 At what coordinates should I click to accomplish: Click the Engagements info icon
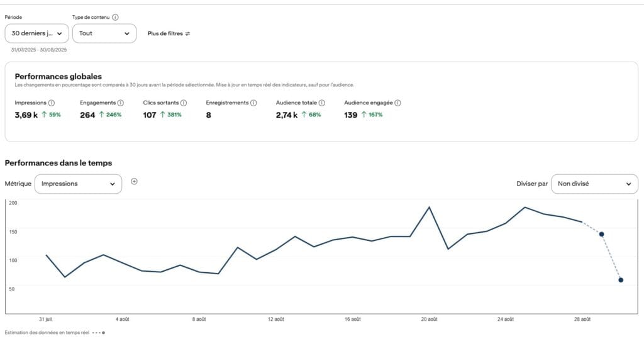point(121,103)
